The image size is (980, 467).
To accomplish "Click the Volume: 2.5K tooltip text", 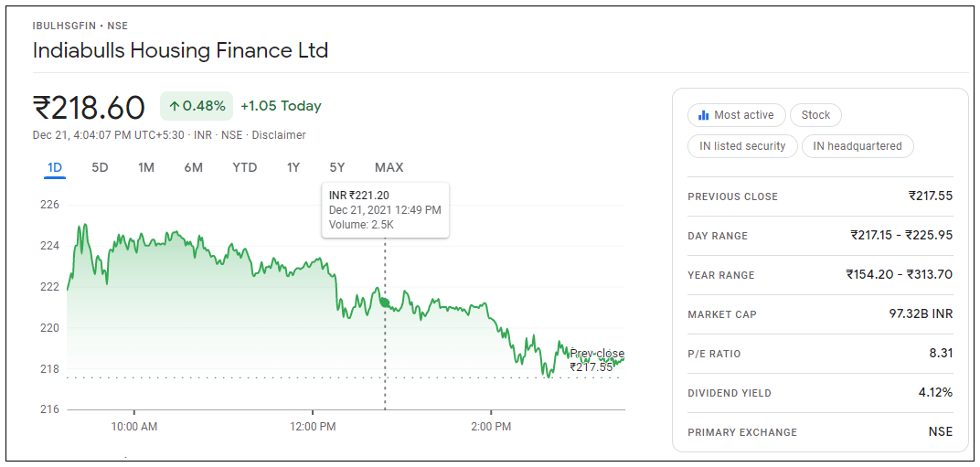I will click(361, 225).
